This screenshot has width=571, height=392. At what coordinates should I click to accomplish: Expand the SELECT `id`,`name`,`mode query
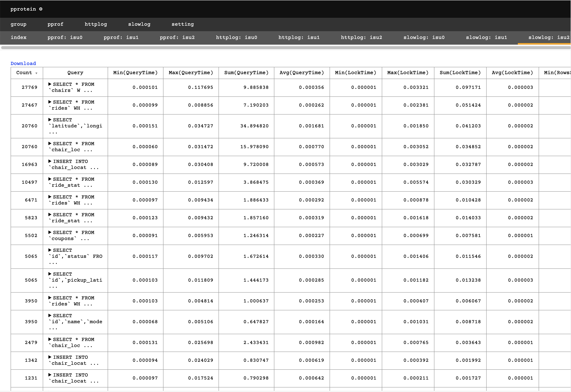pos(50,316)
